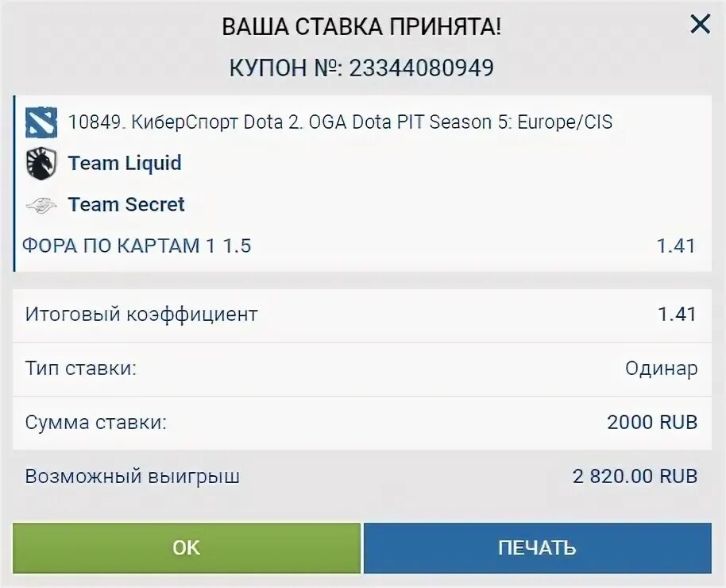Viewport: 726px width, 588px height.
Task: Click the Сумма ставки row label
Action: point(96,423)
